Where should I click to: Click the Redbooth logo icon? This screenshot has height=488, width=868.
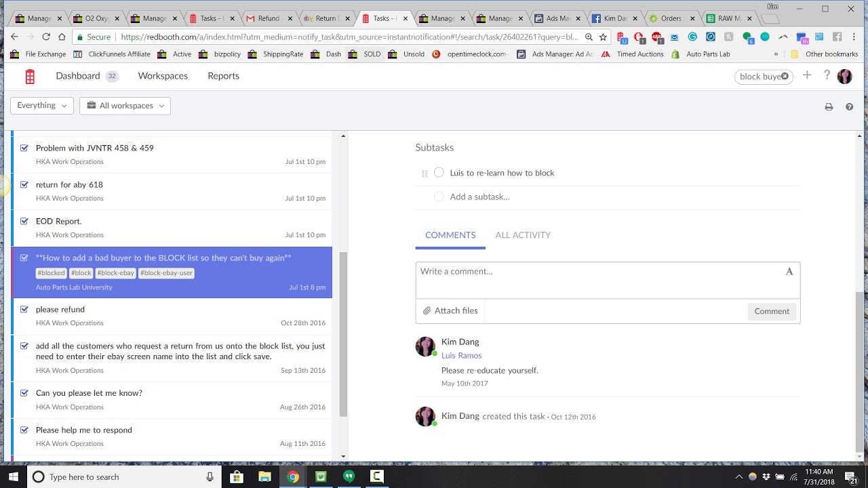30,77
